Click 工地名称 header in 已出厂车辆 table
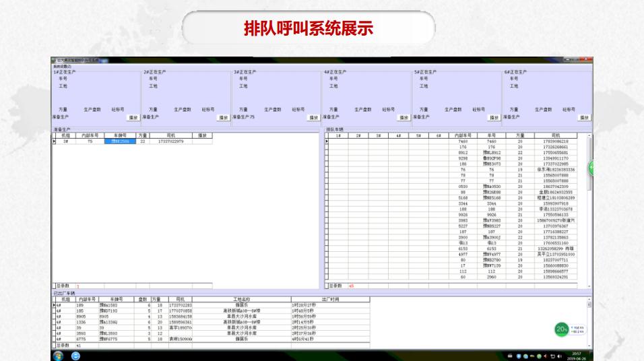Image resolution: width=644 pixels, height=361 pixels. (x=241, y=300)
